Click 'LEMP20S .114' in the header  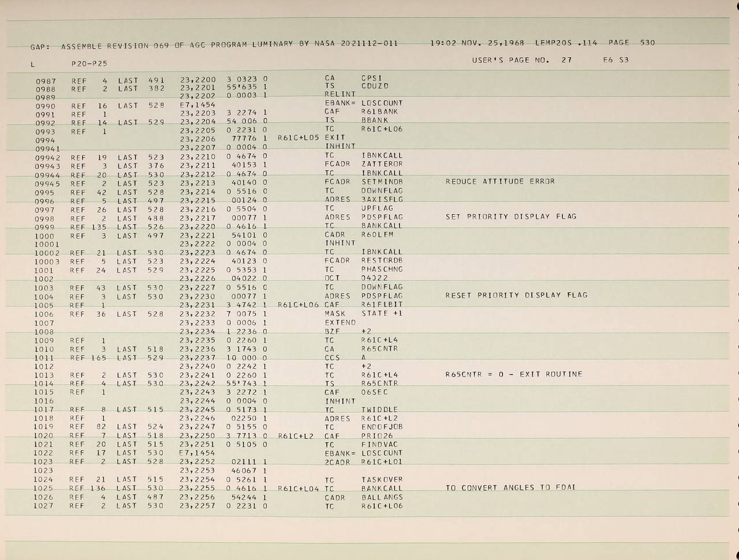(x=566, y=43)
